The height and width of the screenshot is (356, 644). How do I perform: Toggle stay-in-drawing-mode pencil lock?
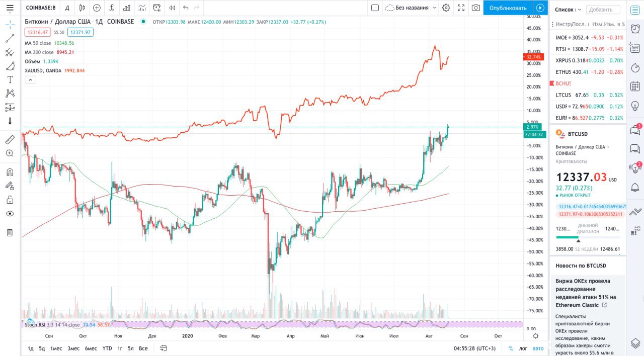[10, 186]
